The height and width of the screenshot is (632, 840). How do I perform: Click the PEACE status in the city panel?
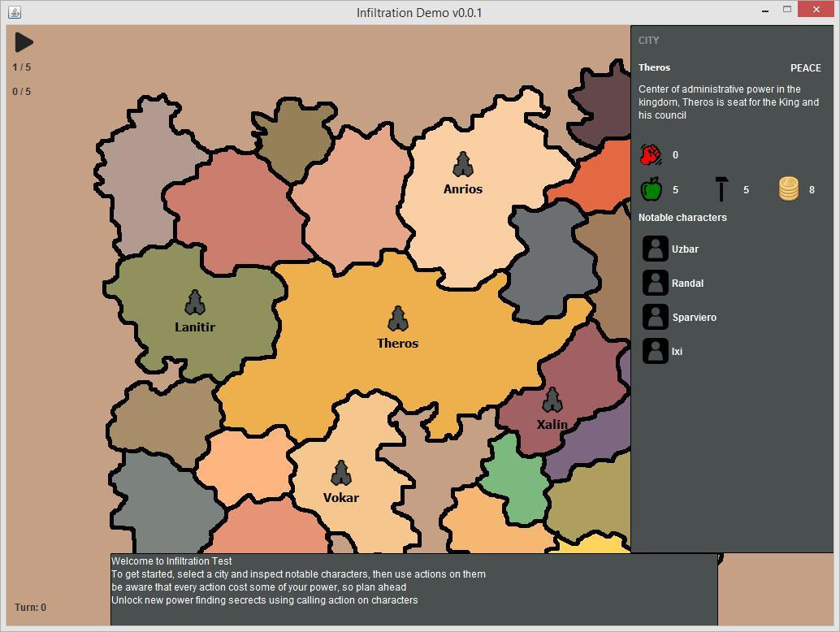pos(806,68)
